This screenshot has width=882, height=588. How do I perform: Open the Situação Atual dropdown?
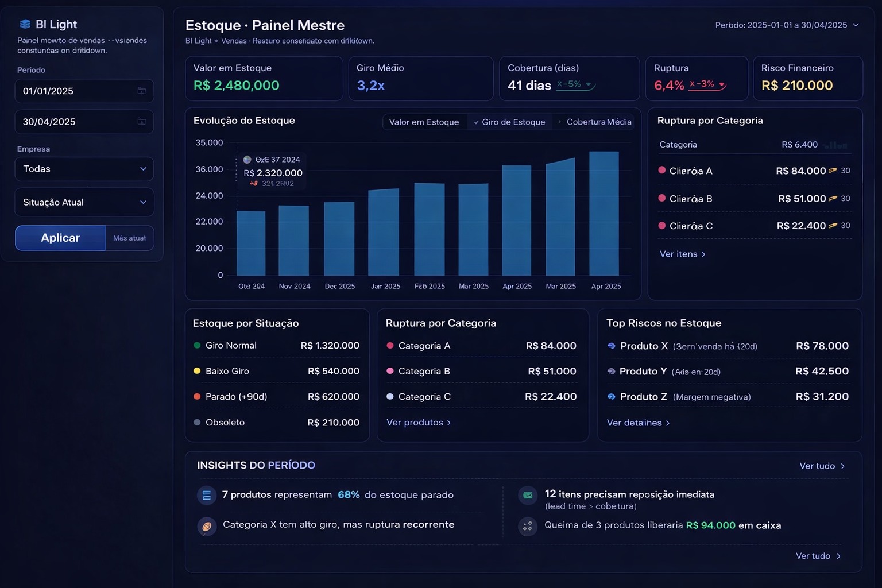point(84,202)
